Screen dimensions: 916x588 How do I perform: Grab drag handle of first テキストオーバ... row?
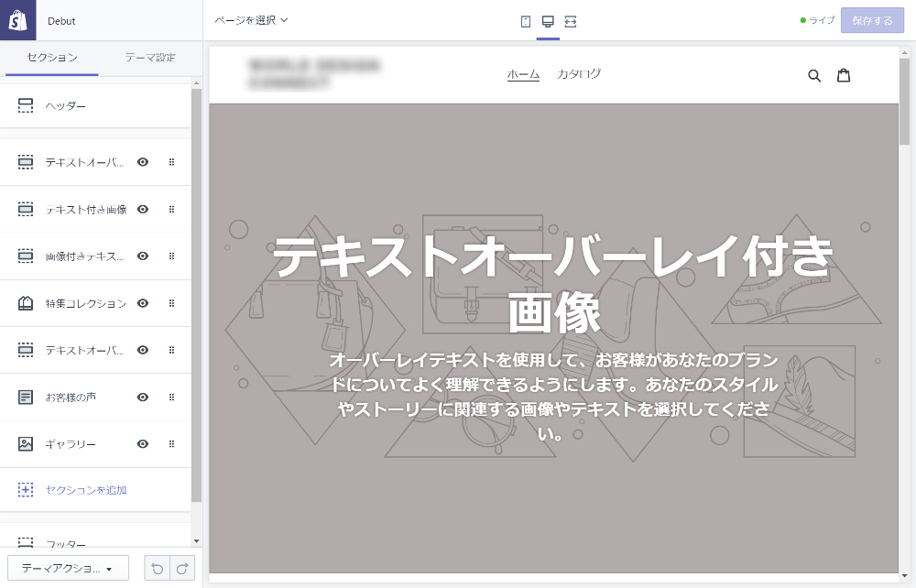click(x=172, y=162)
